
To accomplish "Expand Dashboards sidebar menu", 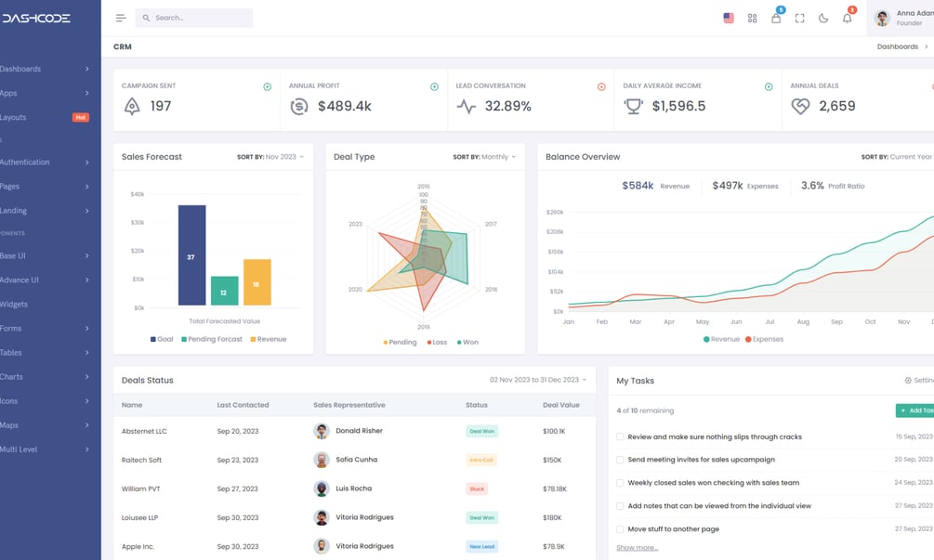I will (x=45, y=69).
